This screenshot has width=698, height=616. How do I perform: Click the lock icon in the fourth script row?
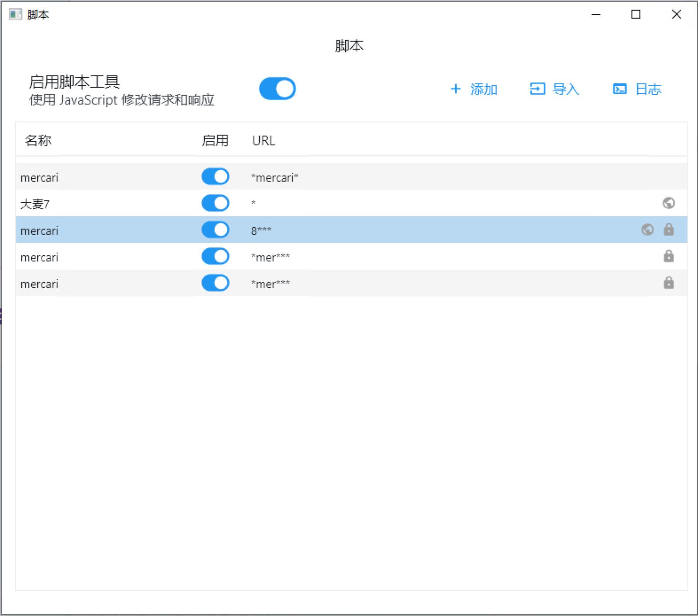click(669, 256)
